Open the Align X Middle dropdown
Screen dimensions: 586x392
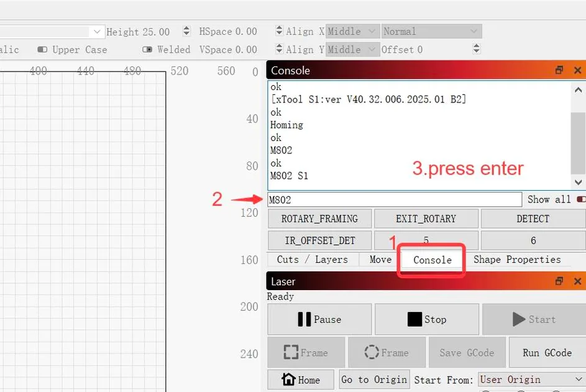(352, 32)
